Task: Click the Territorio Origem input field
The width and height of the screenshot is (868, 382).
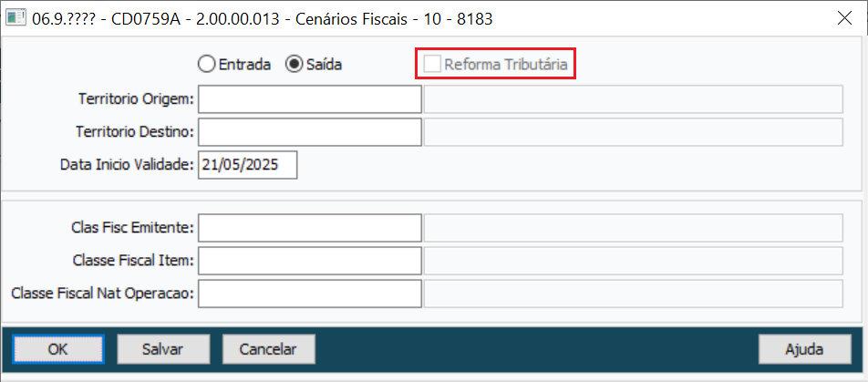Action: [x=309, y=98]
